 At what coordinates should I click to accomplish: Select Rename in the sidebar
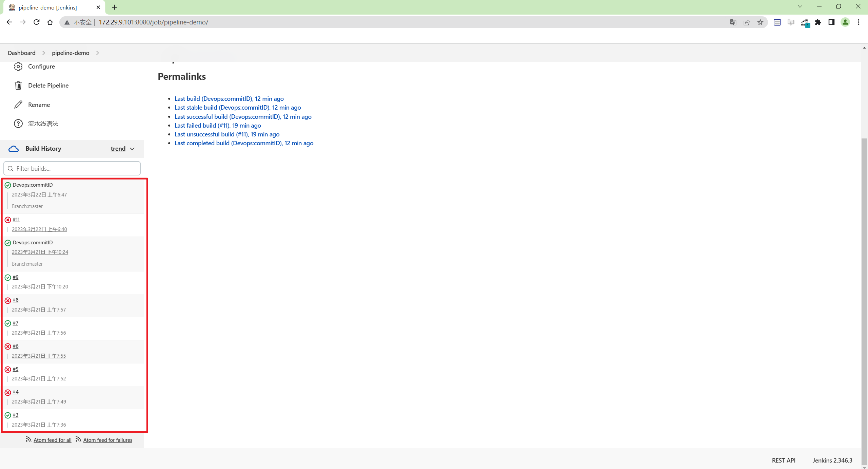click(39, 105)
